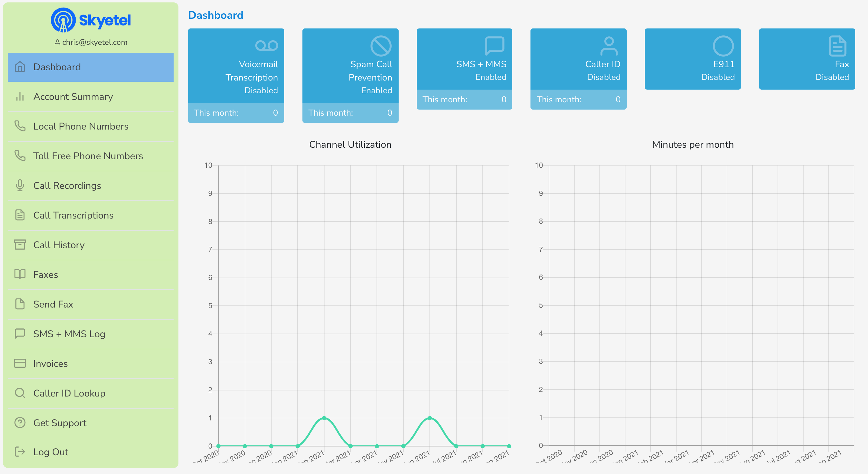This screenshot has width=868, height=474.
Task: Click the magnifier icon beside Caller ID Lookup
Action: (20, 393)
